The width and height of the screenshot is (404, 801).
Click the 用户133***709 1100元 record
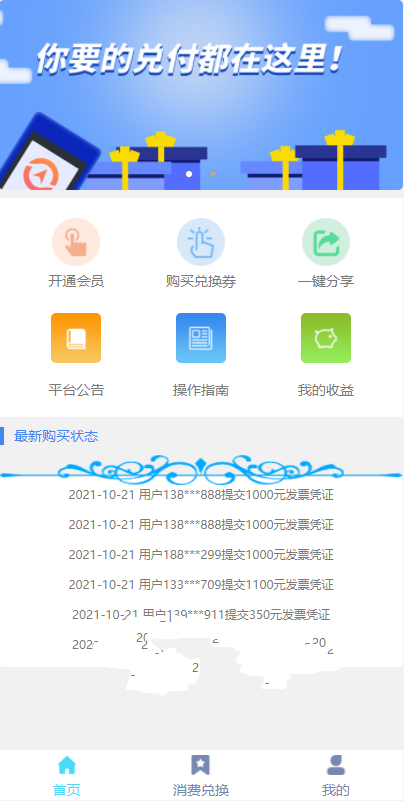(x=201, y=584)
